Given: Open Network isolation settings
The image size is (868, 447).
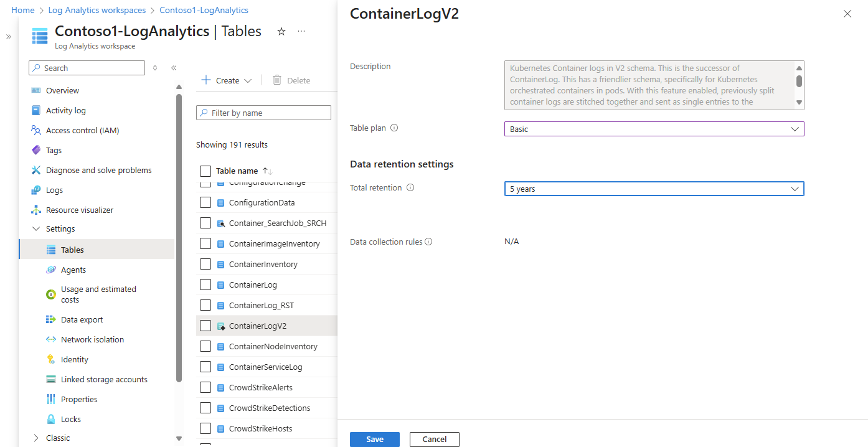Looking at the screenshot, I should [x=92, y=339].
